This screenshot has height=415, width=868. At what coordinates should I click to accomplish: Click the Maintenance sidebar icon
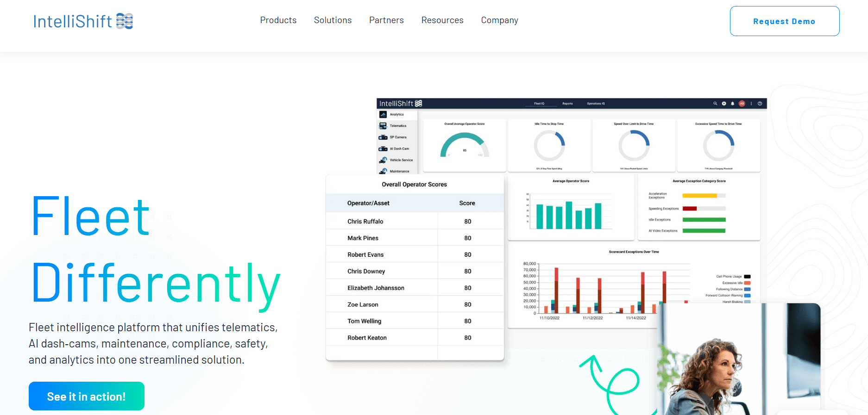(383, 171)
